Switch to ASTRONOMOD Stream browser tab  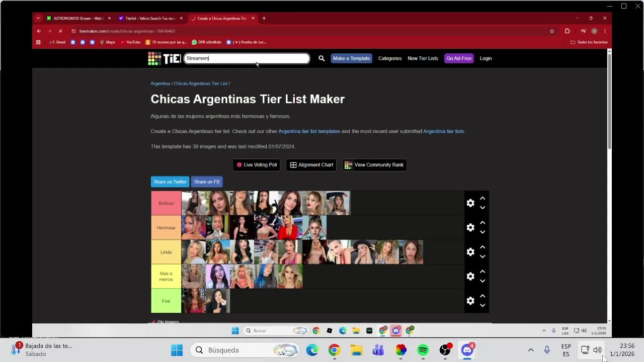tap(78, 18)
